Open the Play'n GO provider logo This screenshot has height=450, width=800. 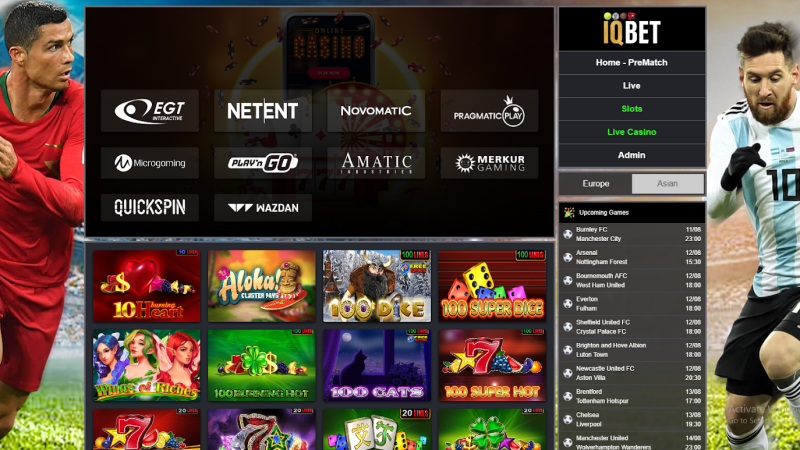(x=263, y=163)
